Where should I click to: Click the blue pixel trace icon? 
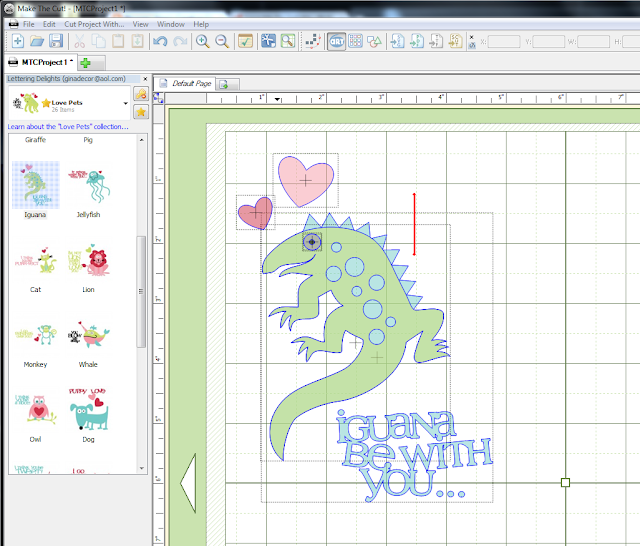click(x=268, y=41)
